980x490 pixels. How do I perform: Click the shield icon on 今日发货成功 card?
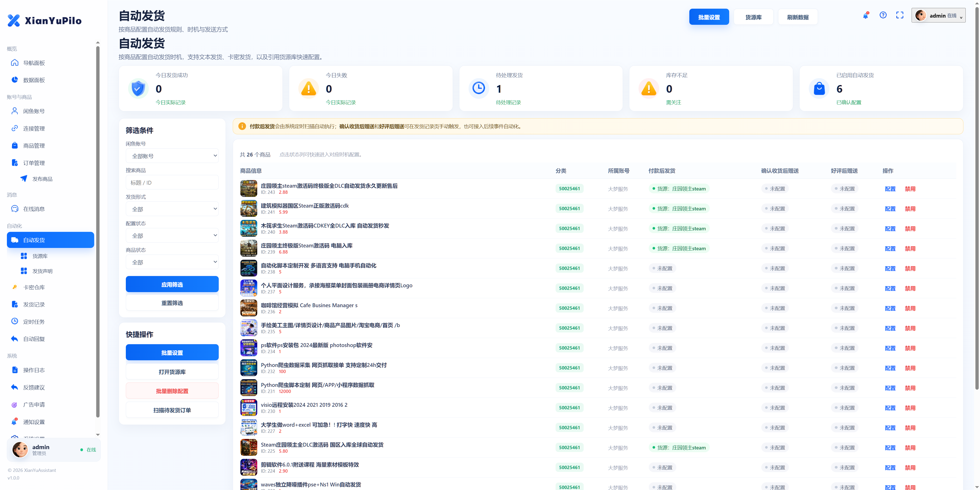(x=138, y=88)
